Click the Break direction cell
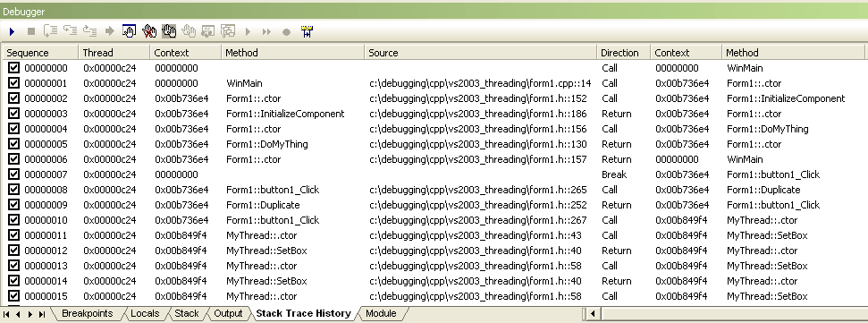 tap(614, 174)
